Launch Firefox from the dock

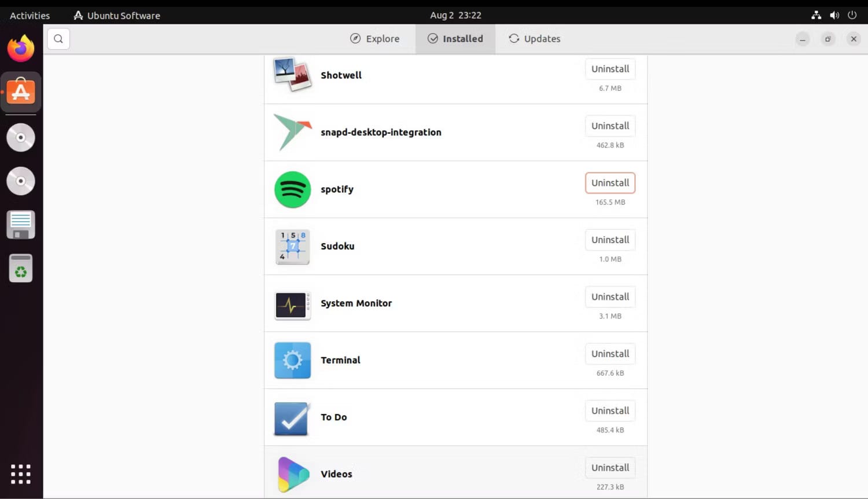click(x=21, y=47)
